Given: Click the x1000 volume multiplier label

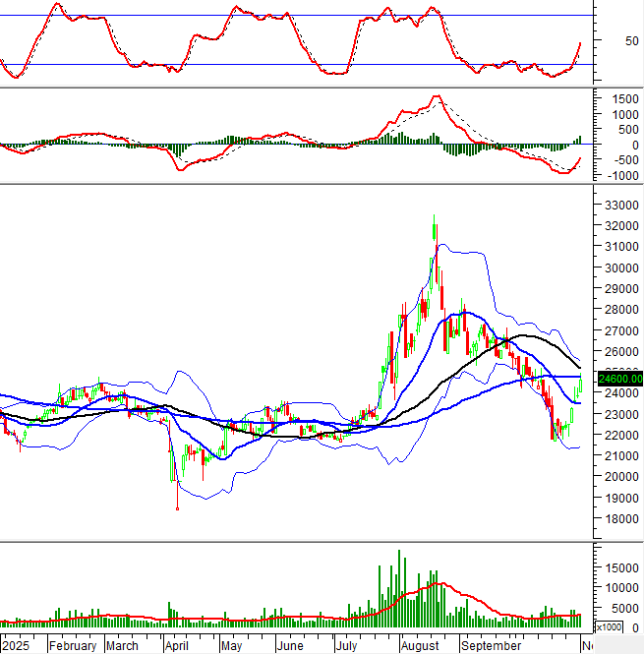Looking at the screenshot, I should click(609, 627).
